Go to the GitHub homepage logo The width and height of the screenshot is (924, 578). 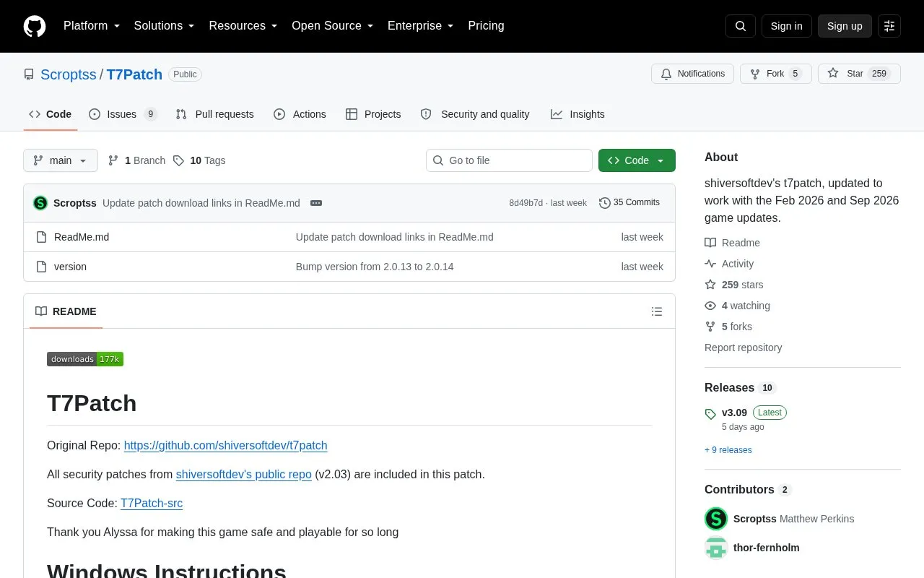tap(35, 26)
